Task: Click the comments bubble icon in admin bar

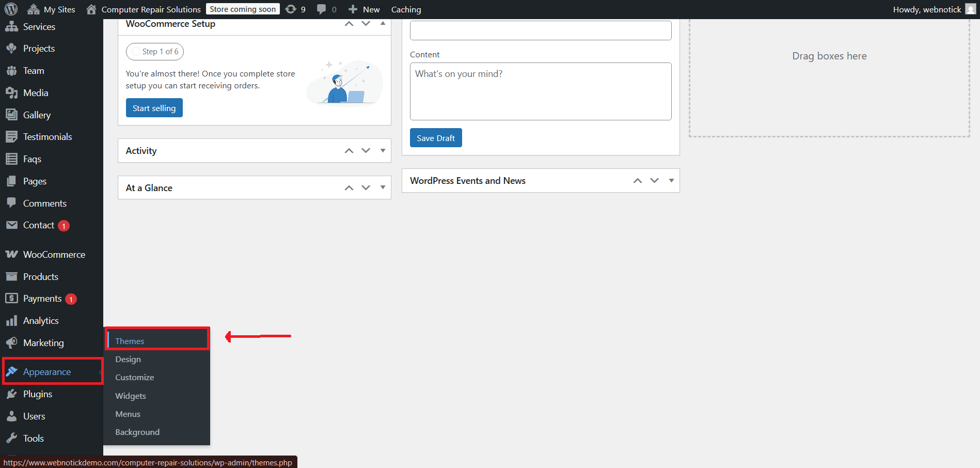Action: point(321,9)
